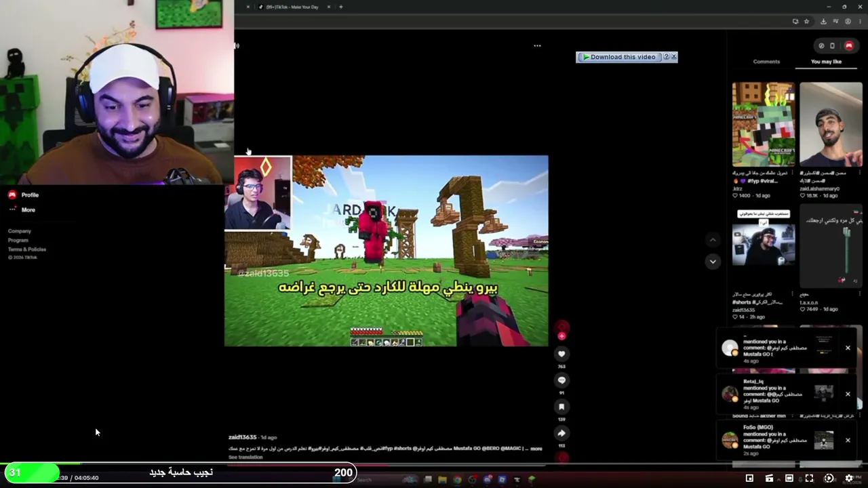Click the circle icon left of phone icon
Image resolution: width=868 pixels, height=488 pixels.
821,46
